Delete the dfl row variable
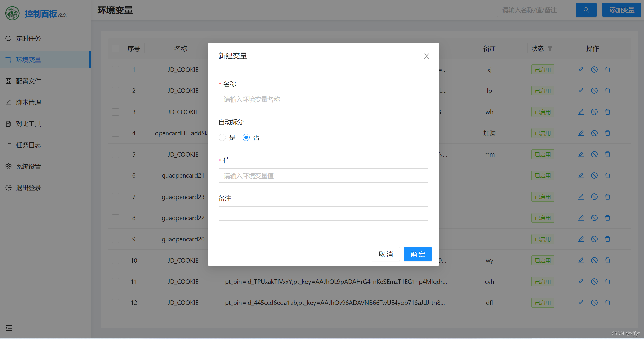The width and height of the screenshot is (644, 339). point(608,303)
